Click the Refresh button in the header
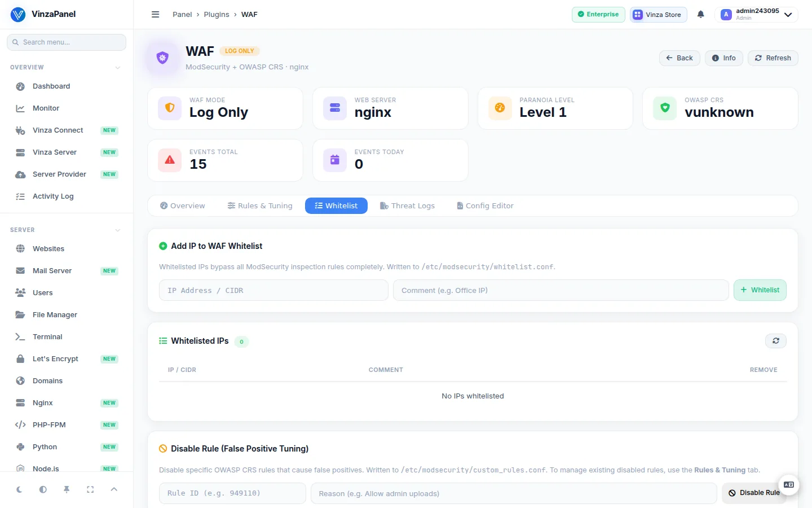Viewport: 812px width, 508px height. click(x=773, y=58)
